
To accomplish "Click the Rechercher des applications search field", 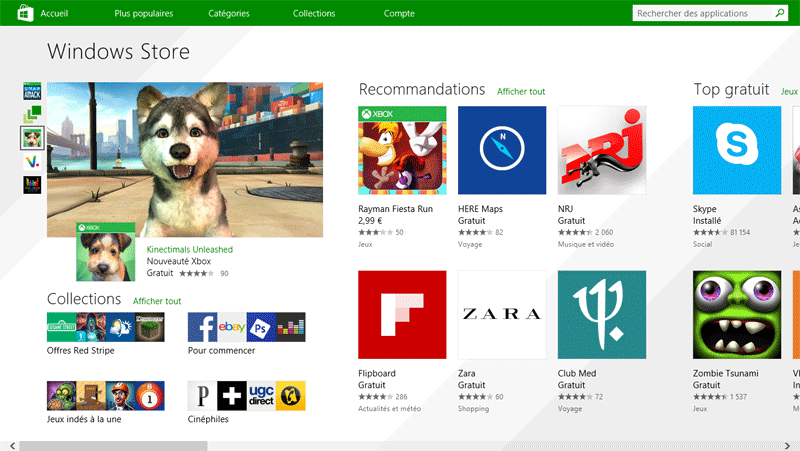I will click(x=704, y=13).
